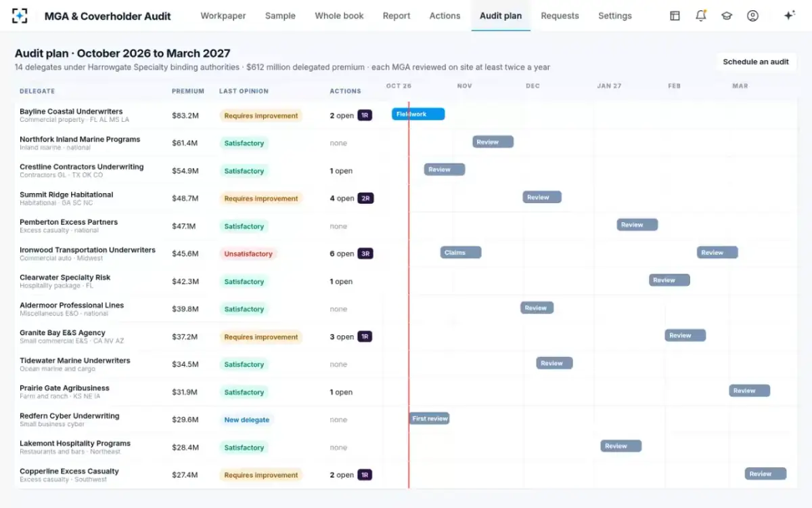
Task: Open Copperline Excess Casualty delegate
Action: 69,471
